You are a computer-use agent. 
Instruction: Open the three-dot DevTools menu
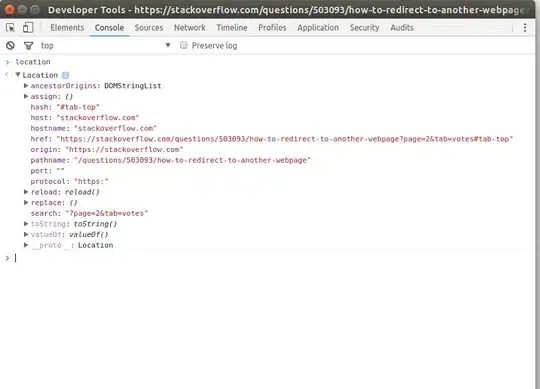525,28
